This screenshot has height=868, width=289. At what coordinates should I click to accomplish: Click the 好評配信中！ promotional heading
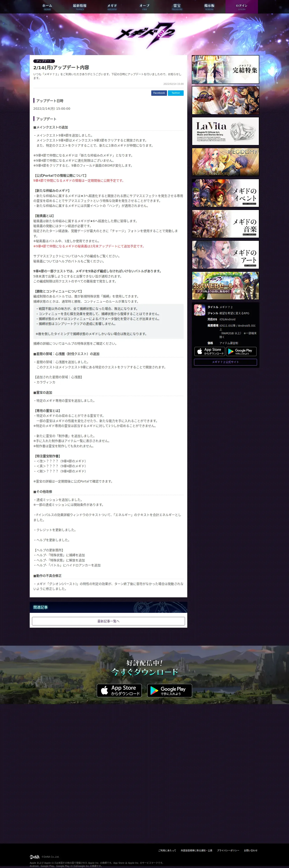point(144,663)
